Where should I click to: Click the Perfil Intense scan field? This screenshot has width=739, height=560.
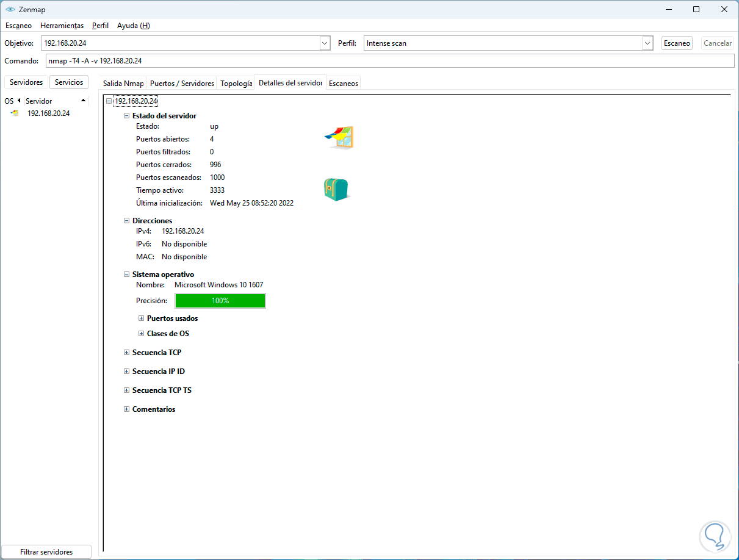pyautogui.click(x=503, y=43)
